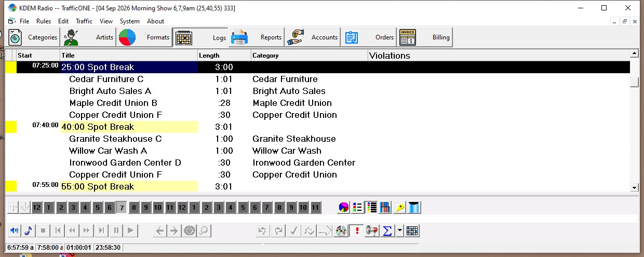Sort by the Length column header
The height and width of the screenshot is (257, 644).
point(224,55)
